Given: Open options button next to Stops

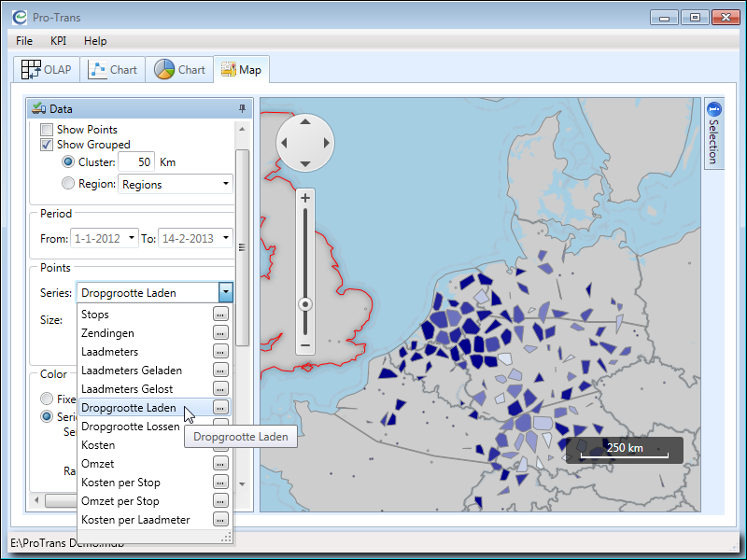Looking at the screenshot, I should click(x=220, y=315).
